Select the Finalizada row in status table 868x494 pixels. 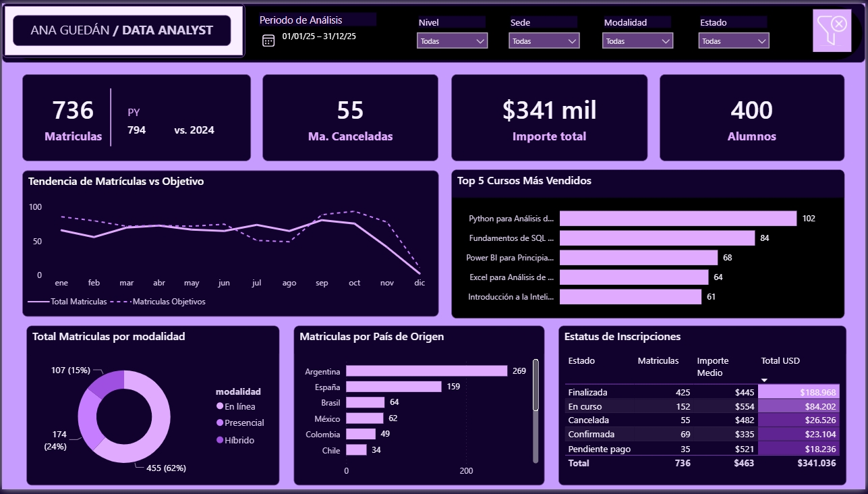(702, 392)
